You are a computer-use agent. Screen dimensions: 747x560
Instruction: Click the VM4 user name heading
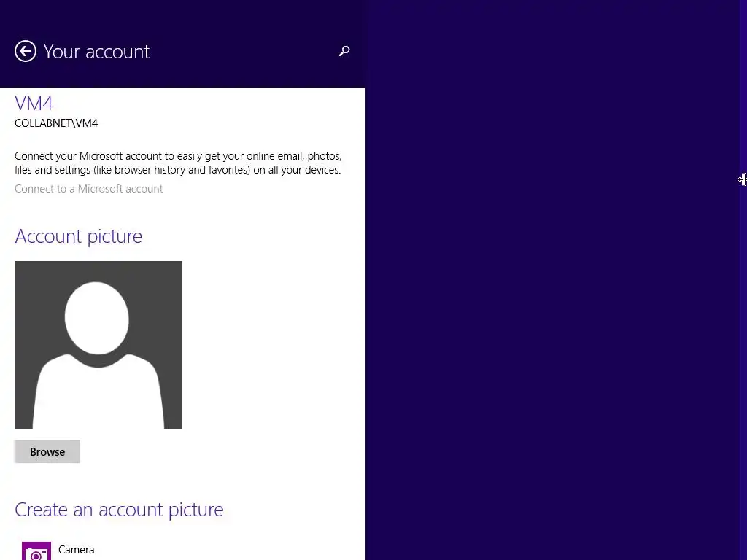(34, 104)
